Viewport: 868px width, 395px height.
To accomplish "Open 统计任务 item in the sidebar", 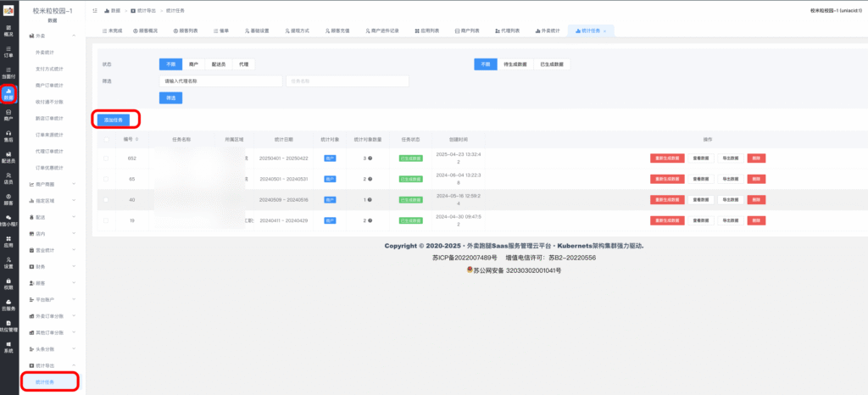I will pos(50,382).
